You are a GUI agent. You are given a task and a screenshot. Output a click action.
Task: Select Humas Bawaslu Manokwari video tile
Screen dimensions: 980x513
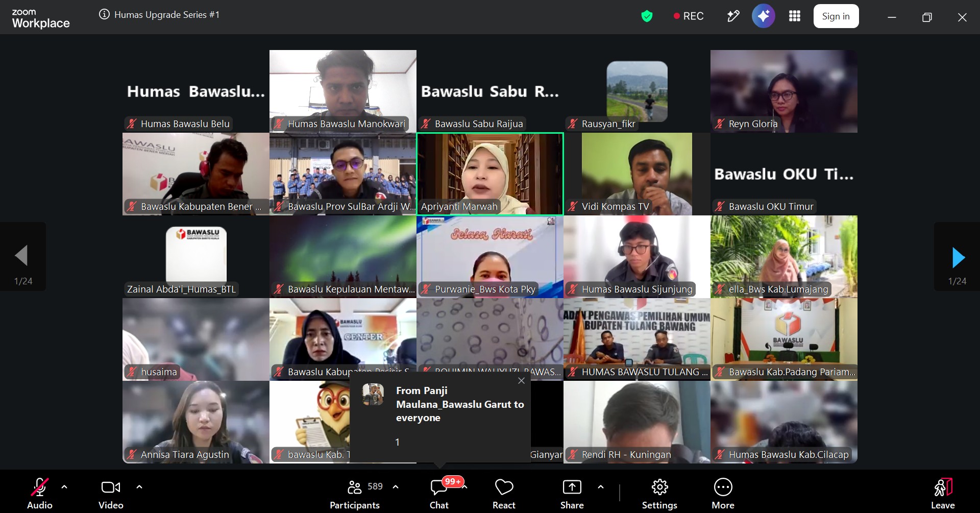tap(343, 91)
